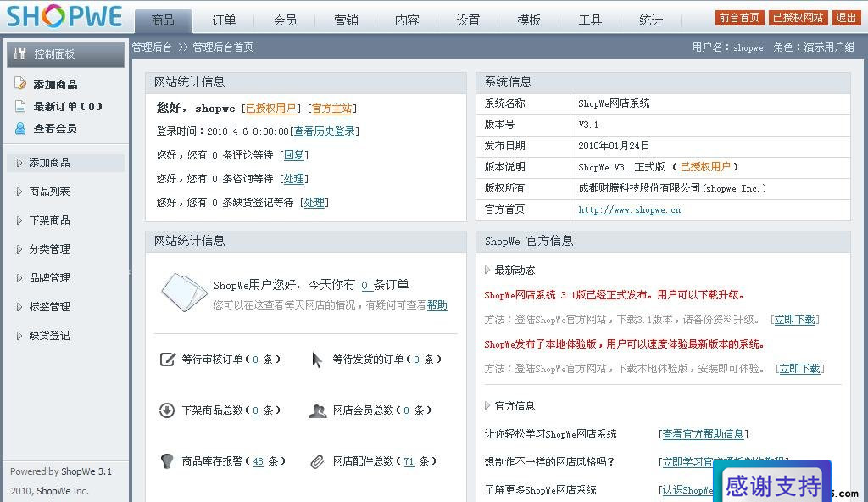This screenshot has height=502, width=868.
Task: Open the 订单 top tab
Action: [224, 21]
